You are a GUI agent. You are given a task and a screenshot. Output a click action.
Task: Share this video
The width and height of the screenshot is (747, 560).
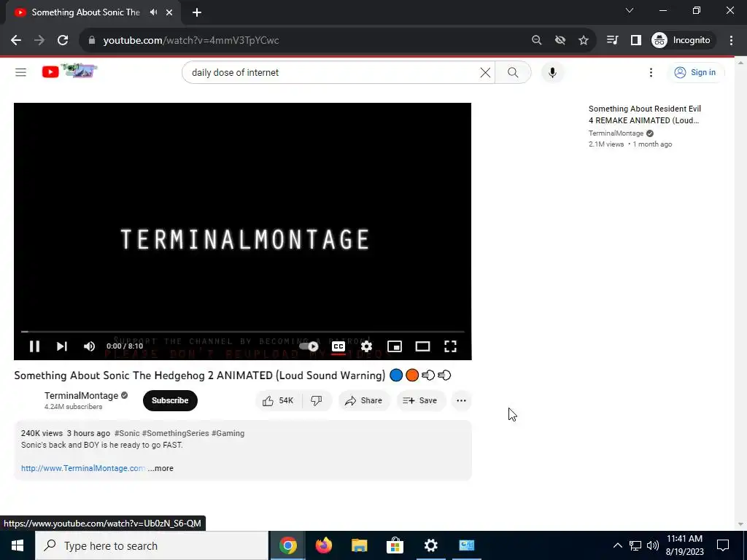click(x=364, y=400)
